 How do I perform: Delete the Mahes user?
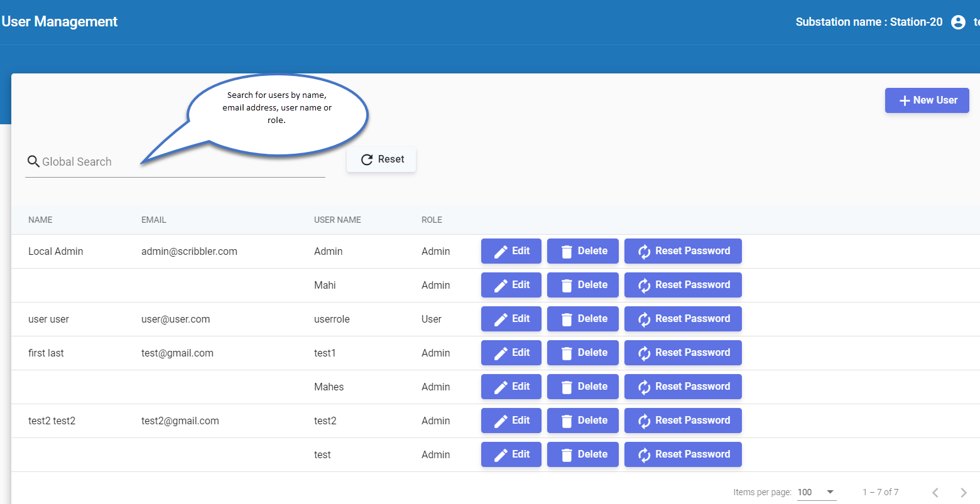coord(582,387)
